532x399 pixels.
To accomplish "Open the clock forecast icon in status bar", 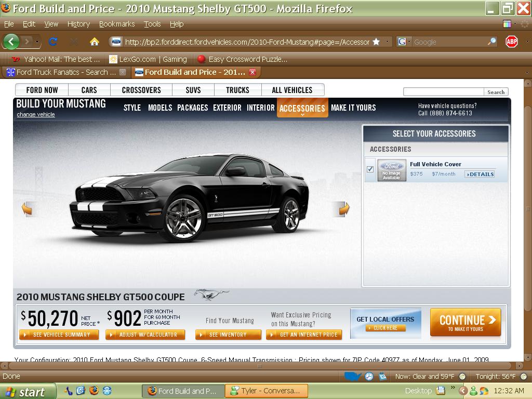I will point(369,376).
